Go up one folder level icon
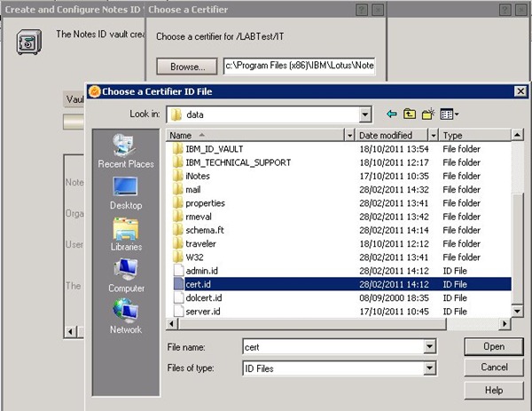Image resolution: width=532 pixels, height=411 pixels. 410,115
